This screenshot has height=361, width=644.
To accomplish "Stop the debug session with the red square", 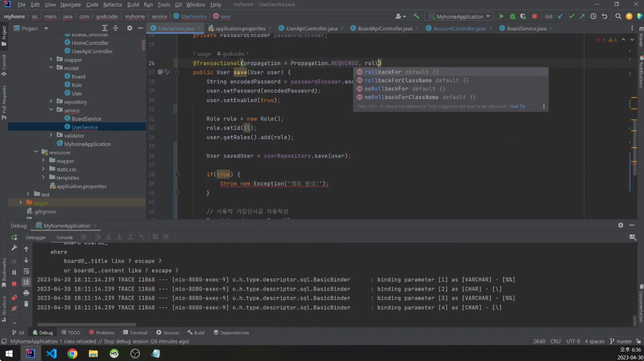I will coord(14,284).
